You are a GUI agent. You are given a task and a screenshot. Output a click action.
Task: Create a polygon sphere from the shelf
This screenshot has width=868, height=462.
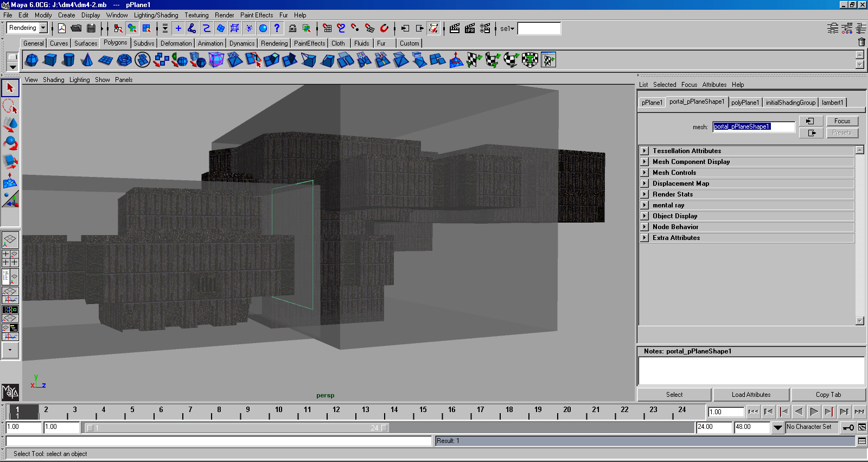[x=32, y=60]
